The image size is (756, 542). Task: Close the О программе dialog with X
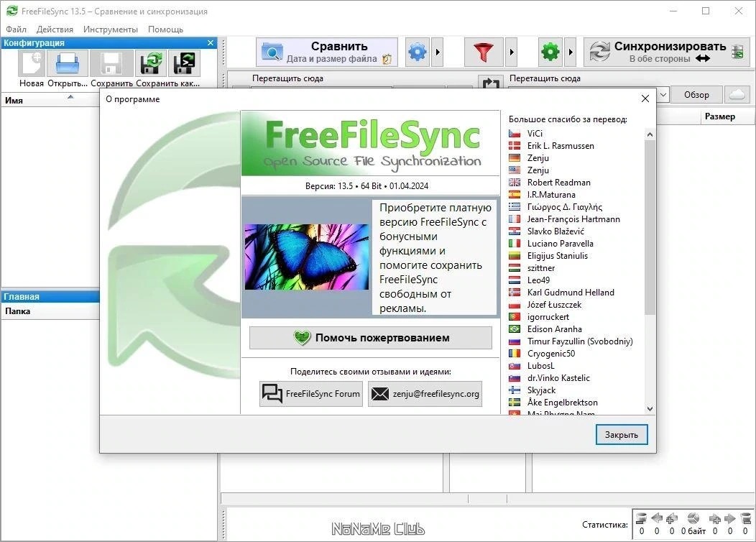click(x=645, y=98)
